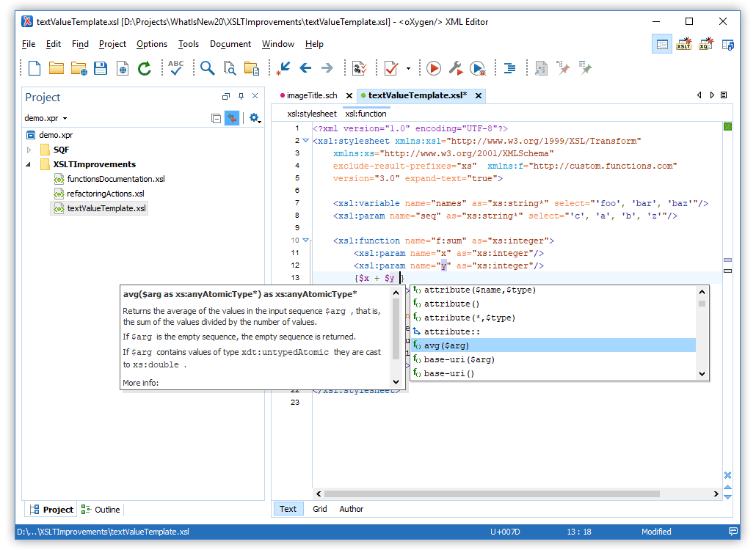Save the file with floppy disk icon
The height and width of the screenshot is (550, 756).
coord(101,68)
